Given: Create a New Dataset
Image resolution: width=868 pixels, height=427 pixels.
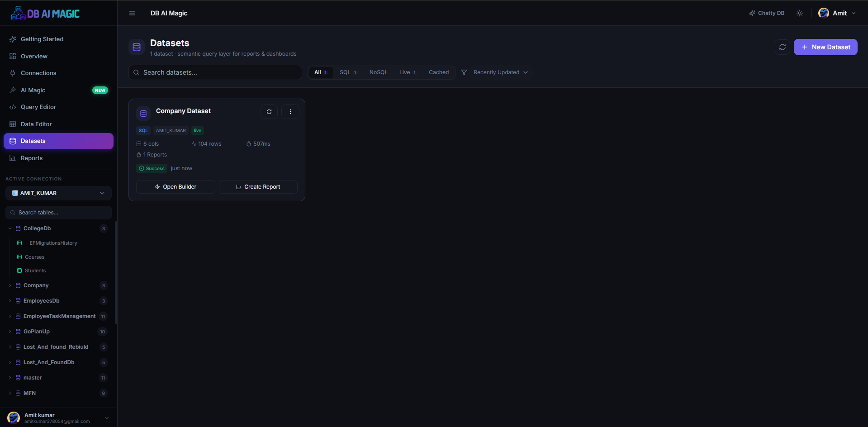Looking at the screenshot, I should click(x=825, y=47).
